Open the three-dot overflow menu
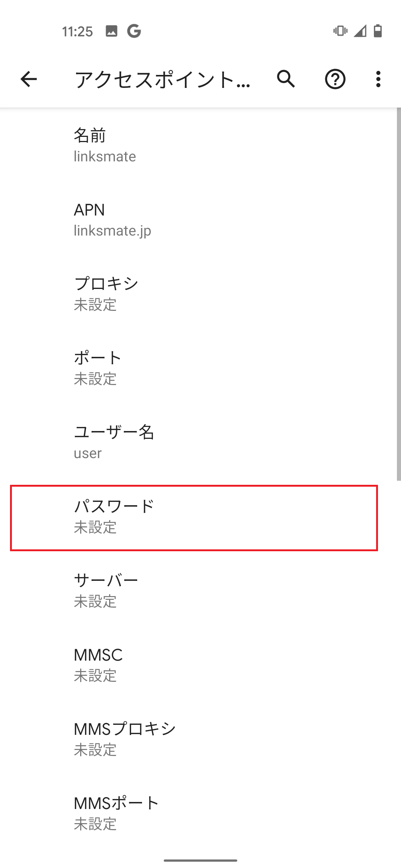Screen dimensions: 401x868 point(378,79)
